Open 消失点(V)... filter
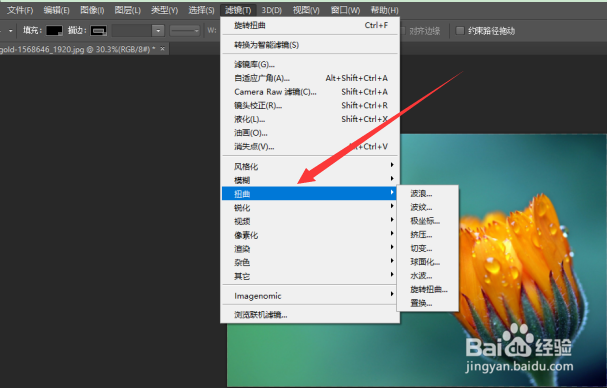This screenshot has height=388, width=607. coord(310,147)
